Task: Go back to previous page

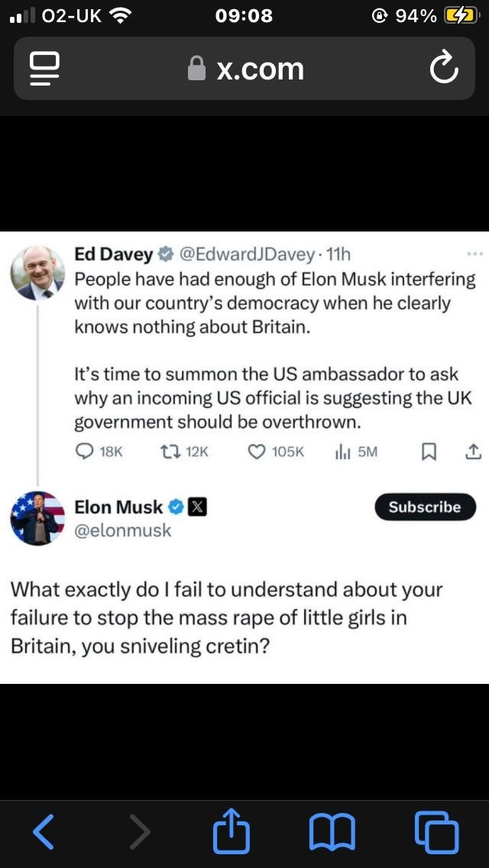Action: [x=44, y=832]
